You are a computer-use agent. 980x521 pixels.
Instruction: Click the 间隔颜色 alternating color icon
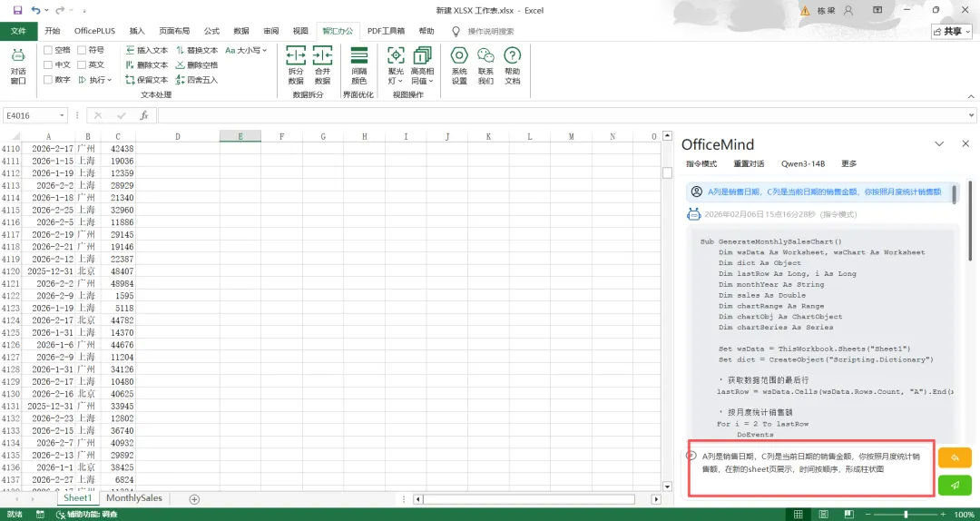pyautogui.click(x=358, y=65)
